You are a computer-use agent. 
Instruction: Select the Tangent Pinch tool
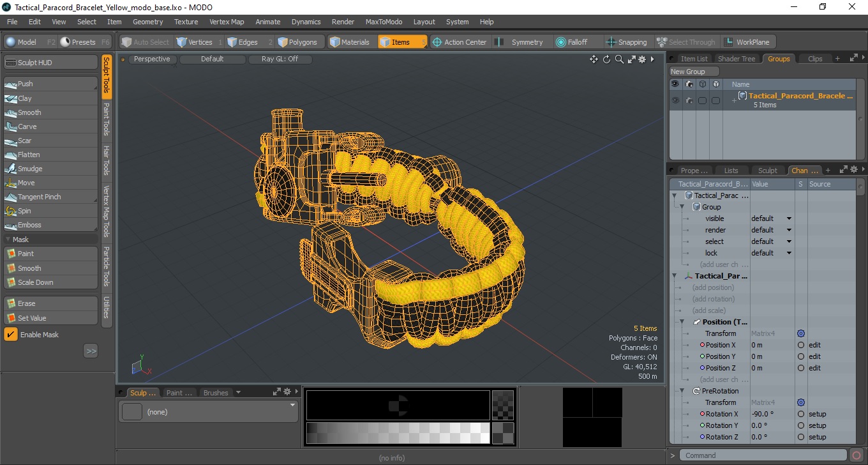(50, 197)
